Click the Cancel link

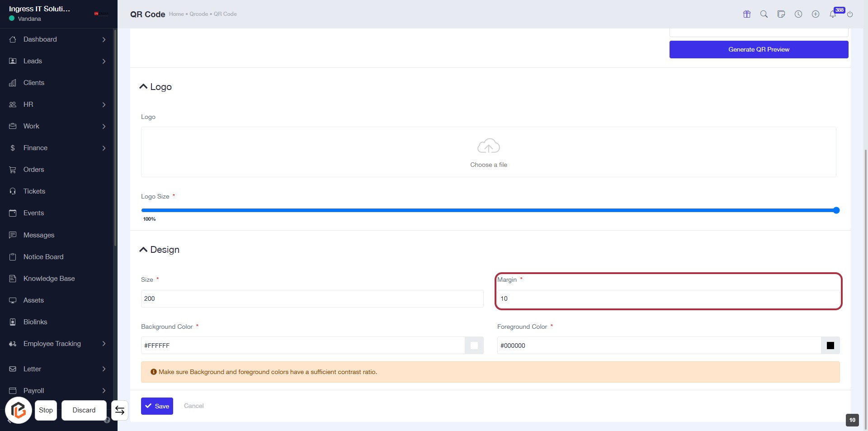click(193, 406)
